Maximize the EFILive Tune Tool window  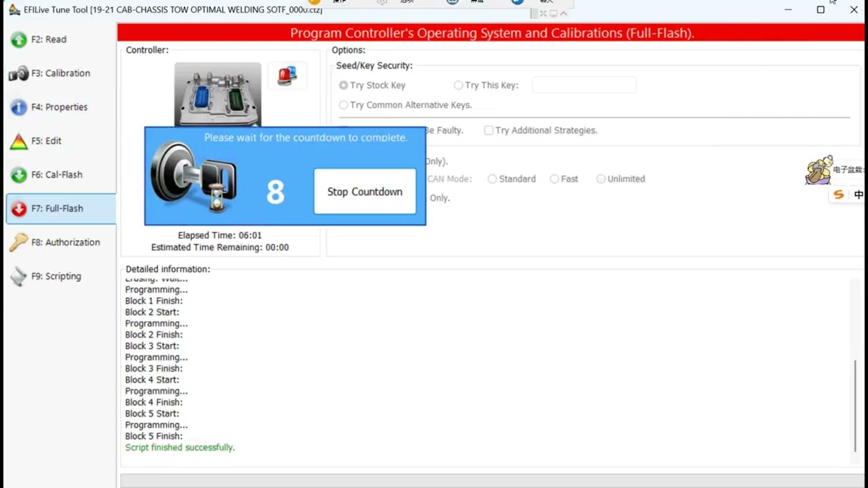coord(821,9)
